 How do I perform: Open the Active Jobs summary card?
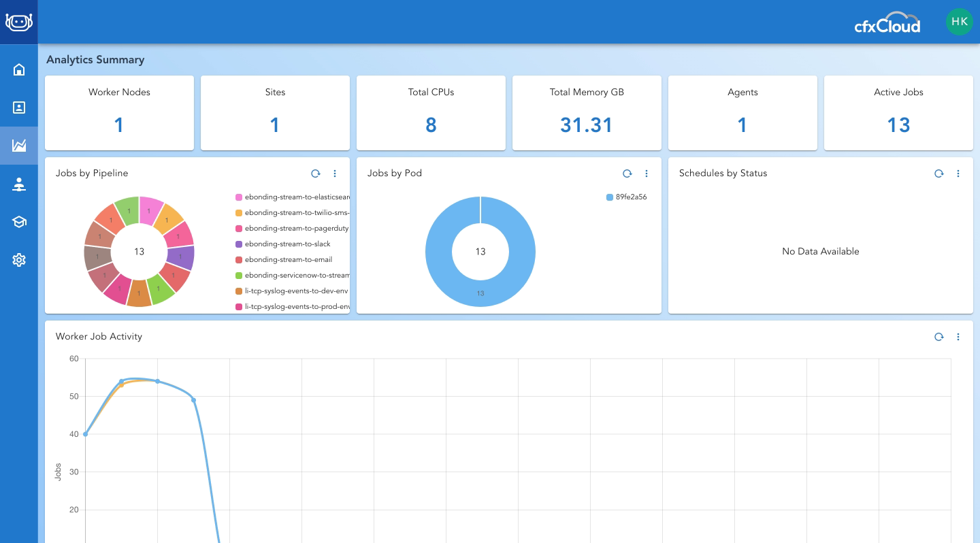click(898, 113)
